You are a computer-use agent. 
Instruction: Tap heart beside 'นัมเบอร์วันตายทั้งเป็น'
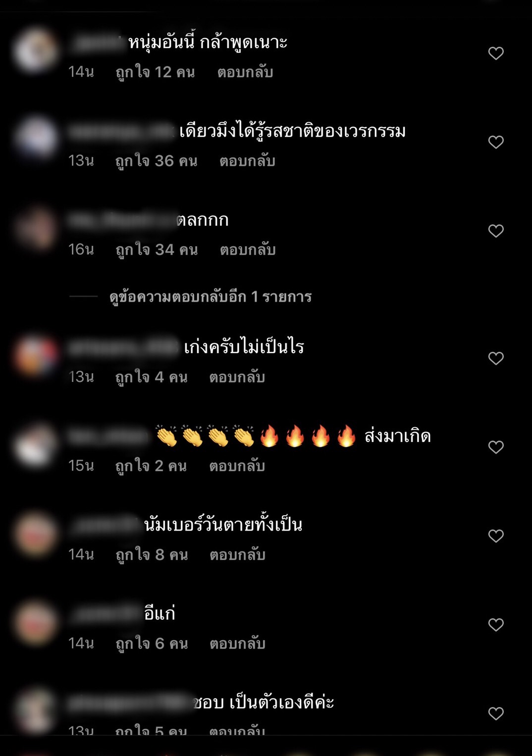(496, 536)
